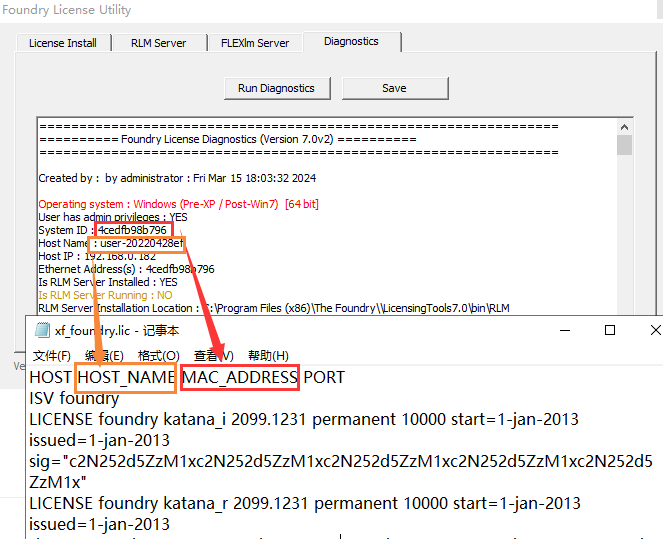Viewport: 663px width, 539px height.
Task: Close the xf_foundry.lic Notepad window
Action: click(x=655, y=330)
